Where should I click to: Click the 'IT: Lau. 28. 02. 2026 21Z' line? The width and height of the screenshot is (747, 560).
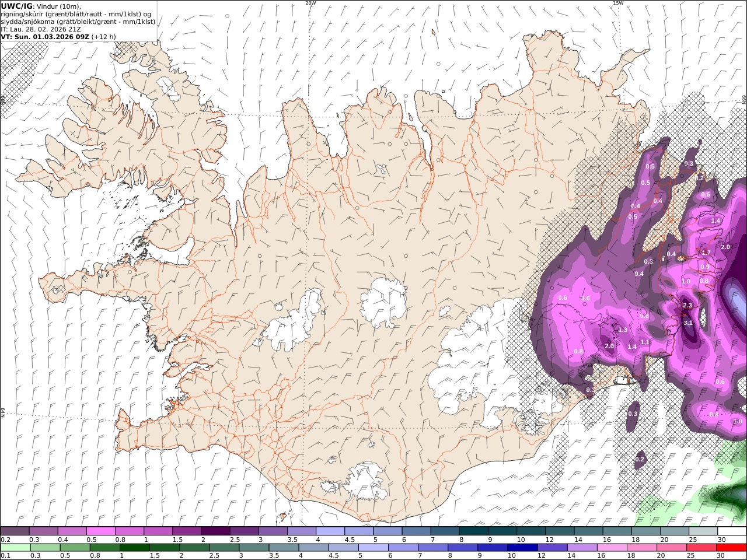41,29
